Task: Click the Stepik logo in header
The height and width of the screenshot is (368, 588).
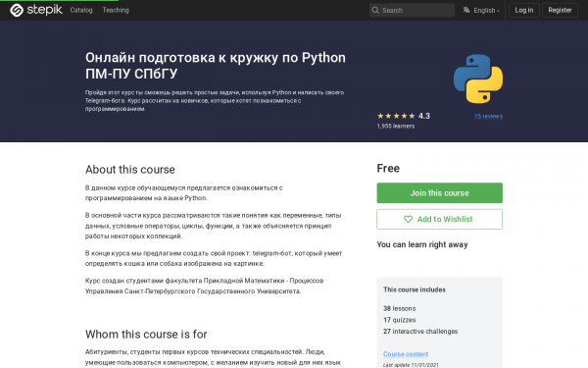Action: pos(36,10)
